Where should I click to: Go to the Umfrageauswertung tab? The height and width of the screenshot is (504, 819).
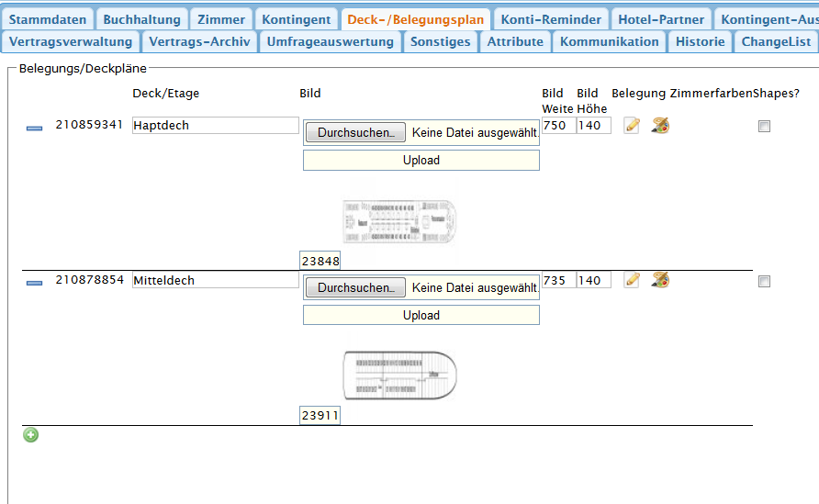point(330,41)
